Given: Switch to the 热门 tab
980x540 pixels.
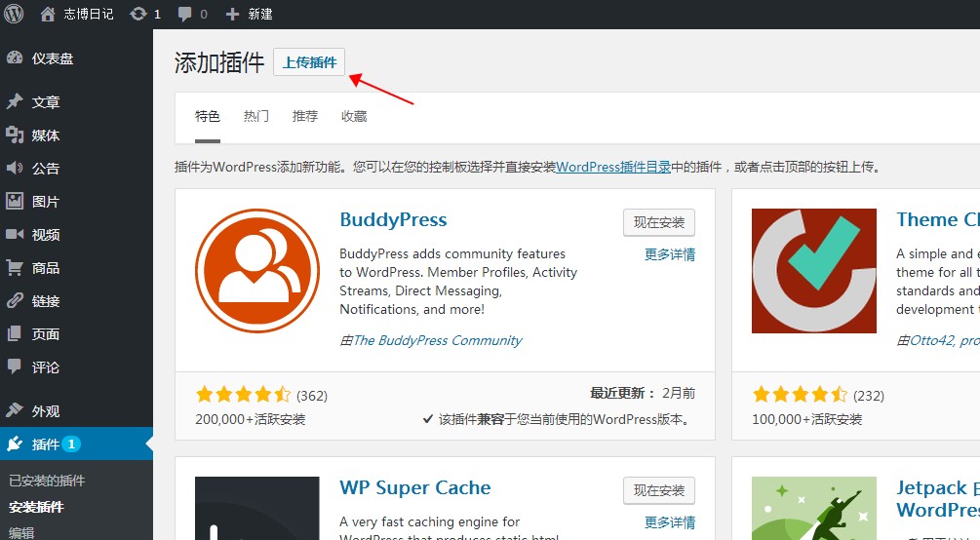Looking at the screenshot, I should click(x=256, y=116).
